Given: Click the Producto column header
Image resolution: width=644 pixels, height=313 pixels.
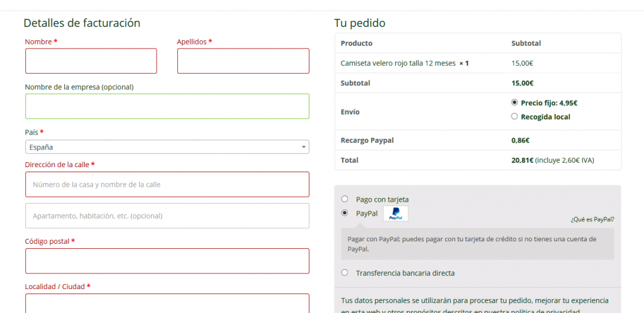Looking at the screenshot, I should [x=357, y=43].
